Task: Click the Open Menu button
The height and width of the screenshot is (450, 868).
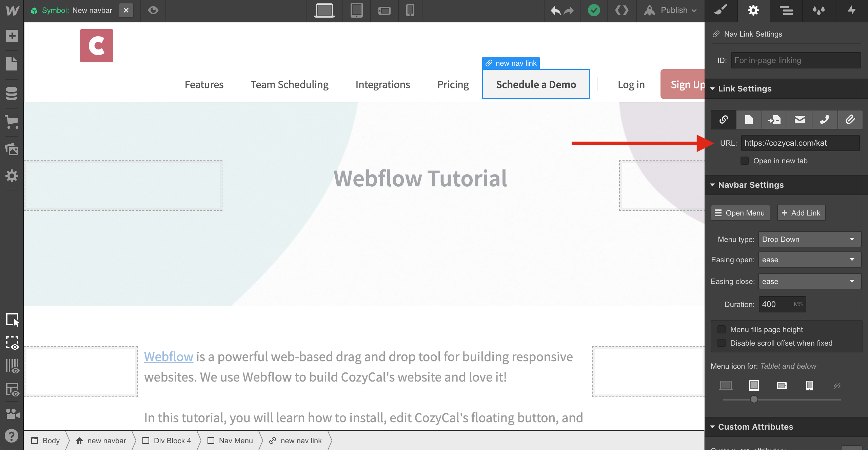Action: pos(740,213)
